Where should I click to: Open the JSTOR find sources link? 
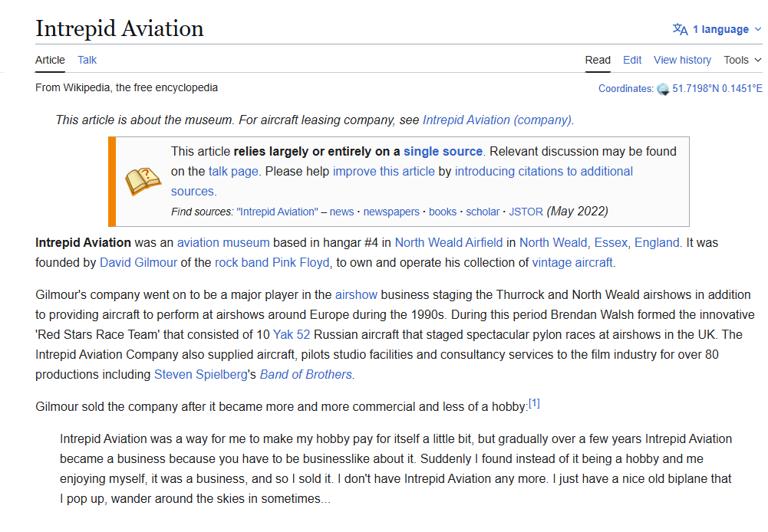click(526, 212)
